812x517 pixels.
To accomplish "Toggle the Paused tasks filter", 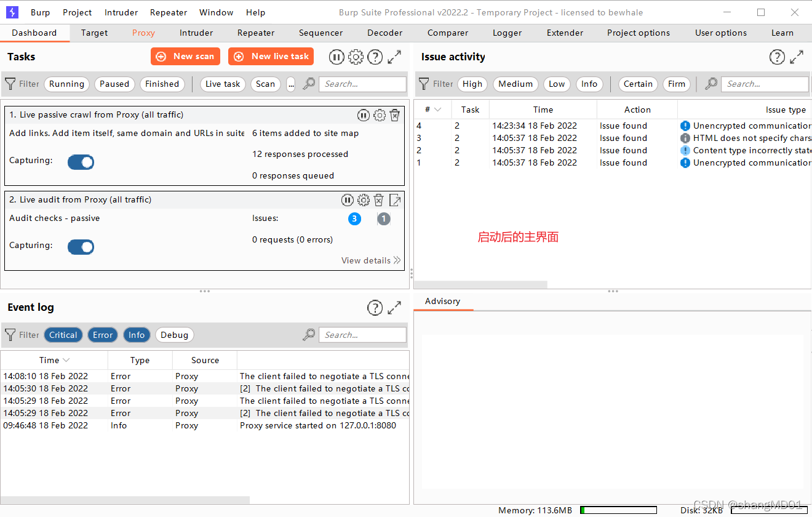I will [114, 84].
